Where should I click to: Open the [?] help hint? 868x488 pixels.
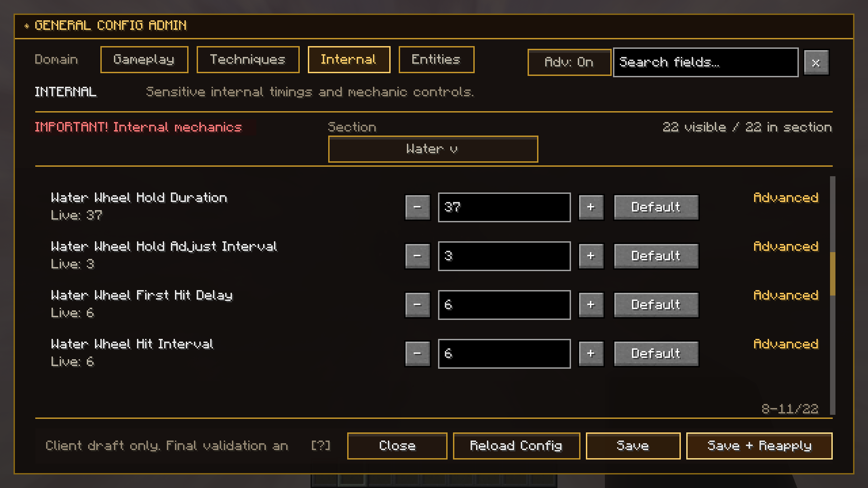(x=321, y=446)
